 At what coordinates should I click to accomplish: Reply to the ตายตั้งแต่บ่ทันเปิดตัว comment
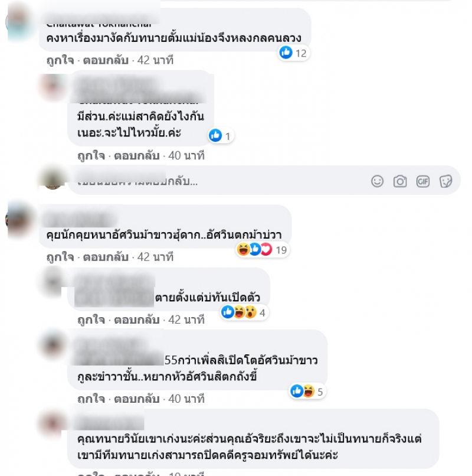coord(136,319)
